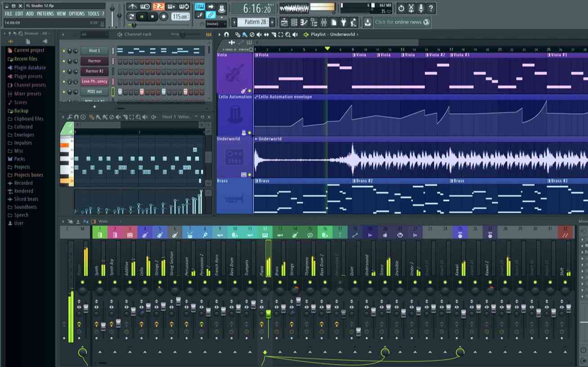Screen dimensions: 588x367
Task: Expand the Channel presets folder
Action: click(x=27, y=85)
